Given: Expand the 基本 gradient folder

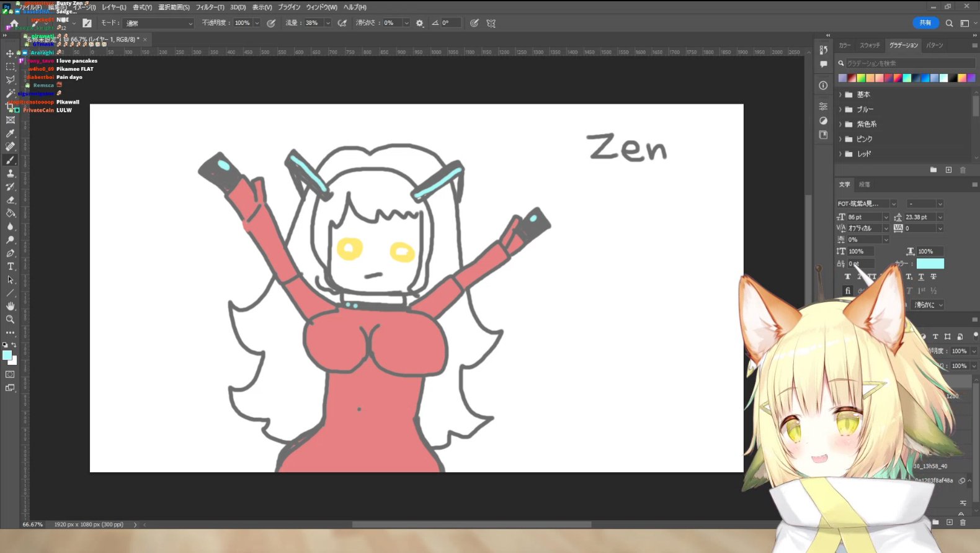Looking at the screenshot, I should coord(840,95).
